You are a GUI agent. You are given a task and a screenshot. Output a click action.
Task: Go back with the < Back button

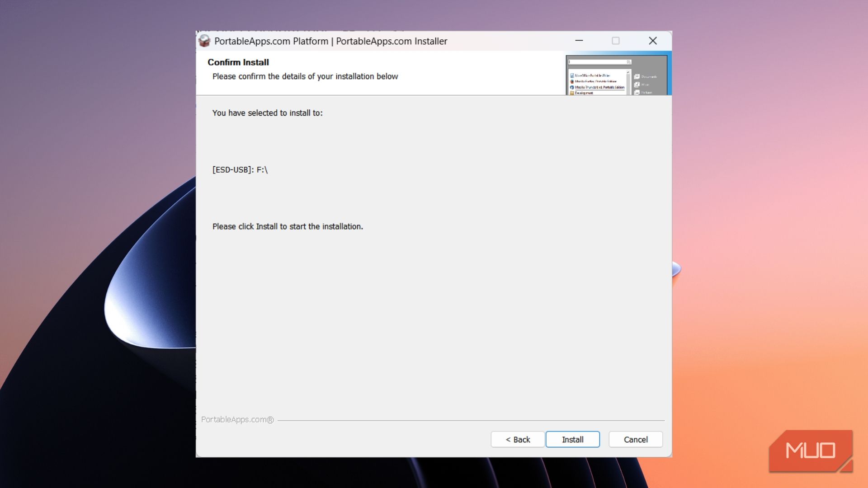[518, 439]
